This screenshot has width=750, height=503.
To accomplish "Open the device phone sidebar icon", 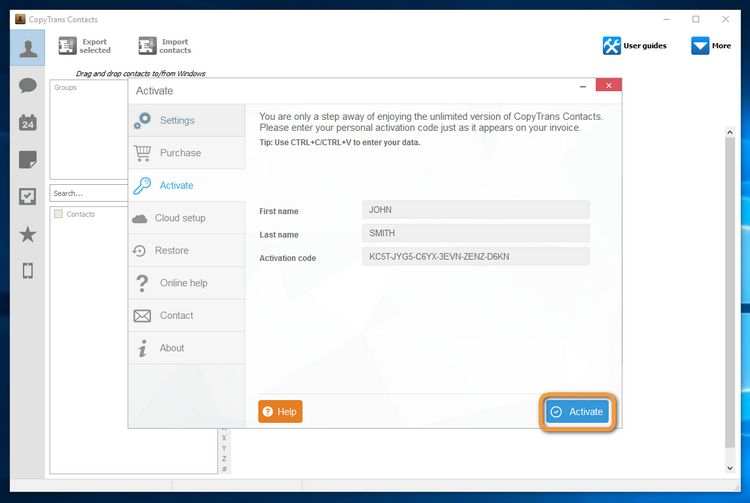I will point(28,271).
